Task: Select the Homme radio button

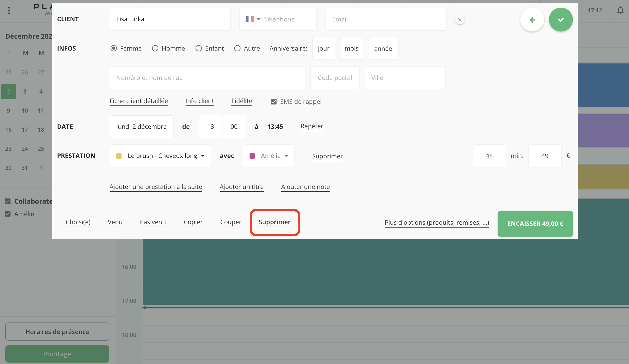Action: [x=155, y=48]
